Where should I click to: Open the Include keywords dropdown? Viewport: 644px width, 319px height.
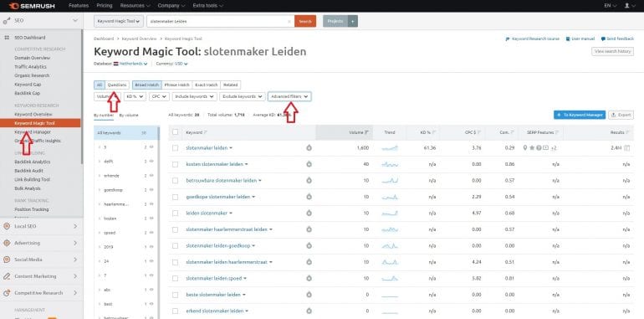pyautogui.click(x=195, y=96)
